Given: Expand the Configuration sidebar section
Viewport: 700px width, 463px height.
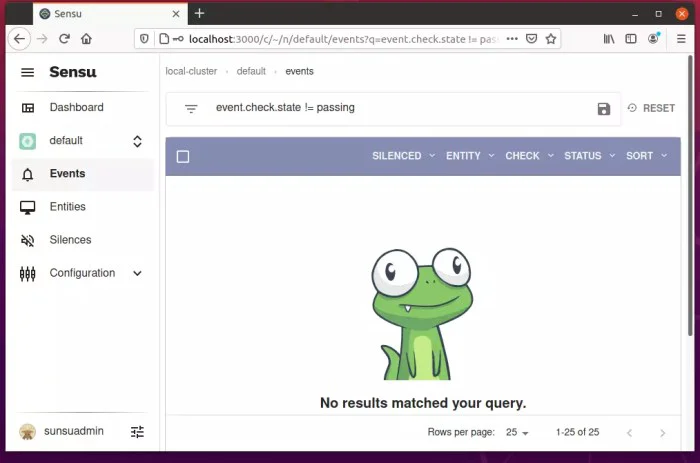Looking at the screenshot, I should (x=137, y=273).
